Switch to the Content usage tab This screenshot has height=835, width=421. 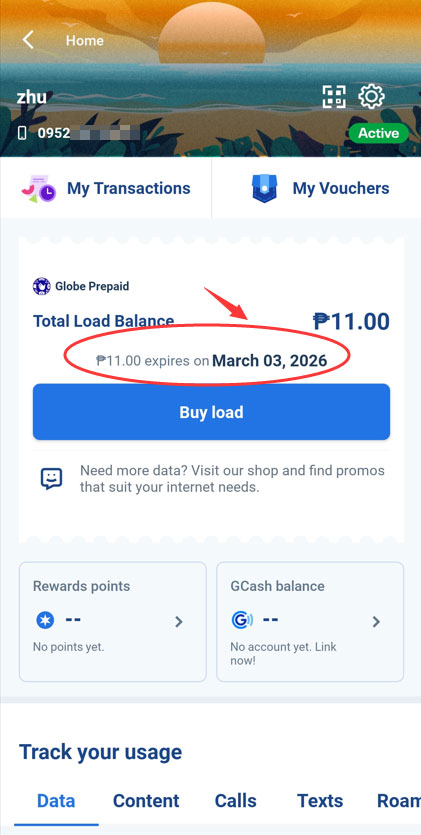pyautogui.click(x=146, y=800)
